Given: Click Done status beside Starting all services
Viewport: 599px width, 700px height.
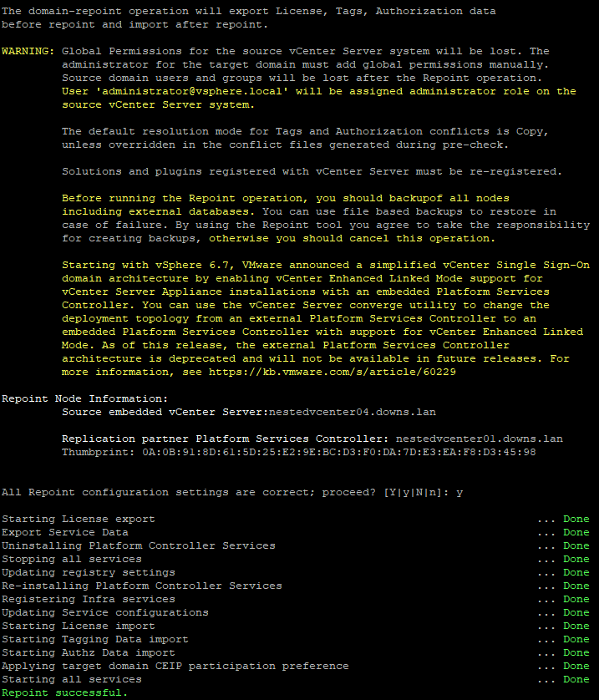Looking at the screenshot, I should pos(576,679).
